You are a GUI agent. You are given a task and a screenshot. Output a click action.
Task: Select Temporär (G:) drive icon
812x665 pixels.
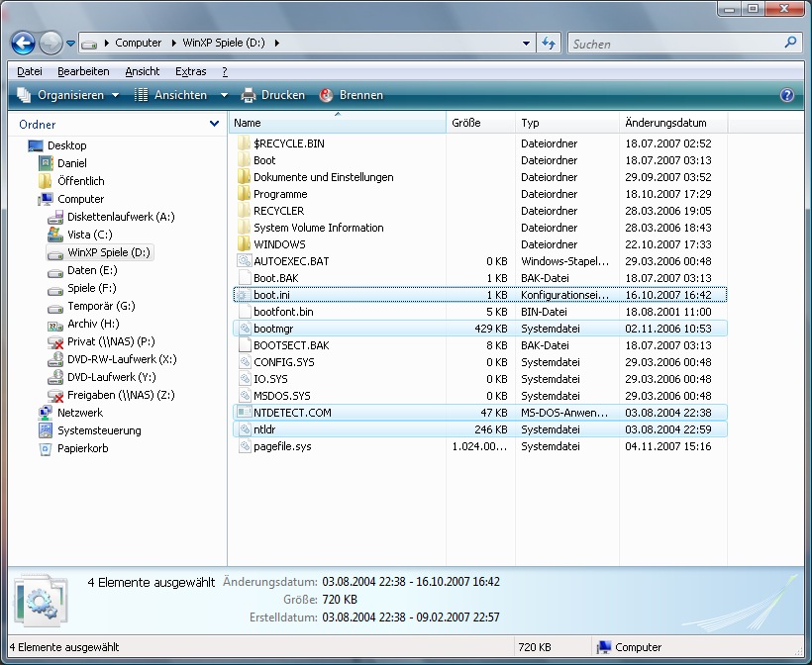[x=54, y=307]
